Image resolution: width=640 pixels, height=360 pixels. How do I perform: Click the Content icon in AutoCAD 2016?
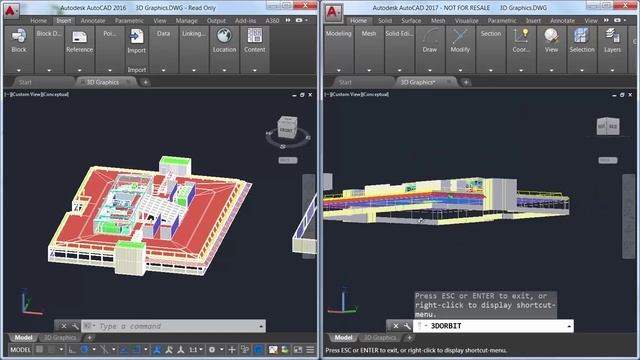[x=255, y=36]
